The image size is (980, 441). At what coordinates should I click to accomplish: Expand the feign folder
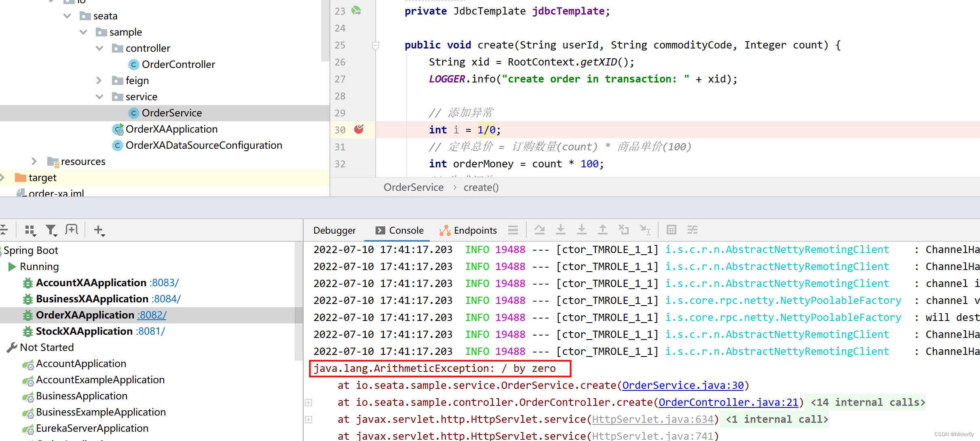click(x=99, y=81)
